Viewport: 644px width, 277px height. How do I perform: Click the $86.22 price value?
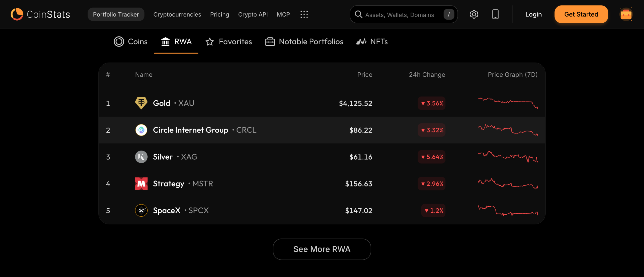(x=361, y=130)
